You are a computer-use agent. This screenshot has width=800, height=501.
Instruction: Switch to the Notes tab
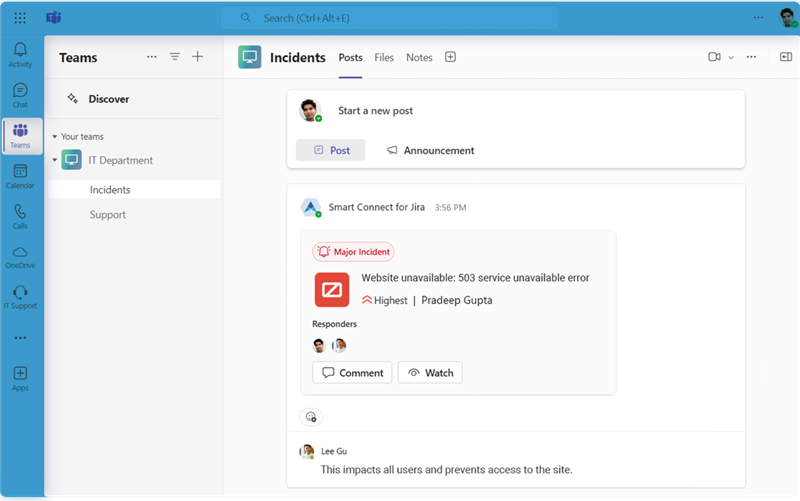(x=419, y=58)
